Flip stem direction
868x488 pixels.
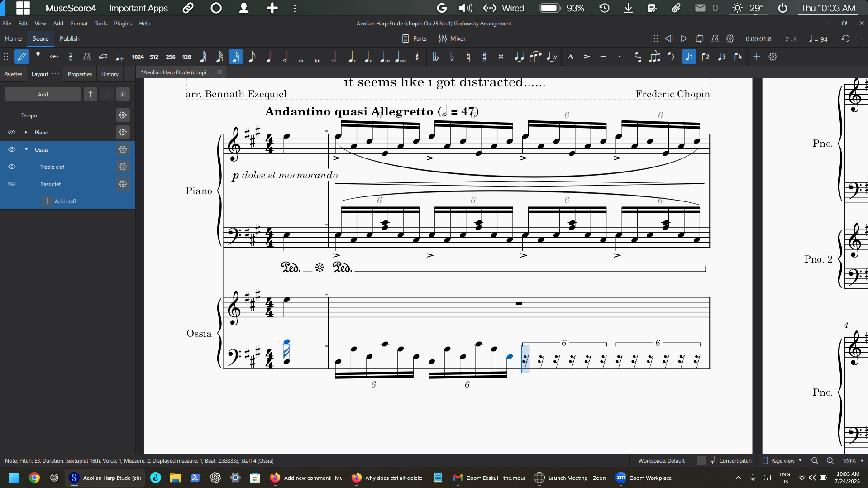671,57
